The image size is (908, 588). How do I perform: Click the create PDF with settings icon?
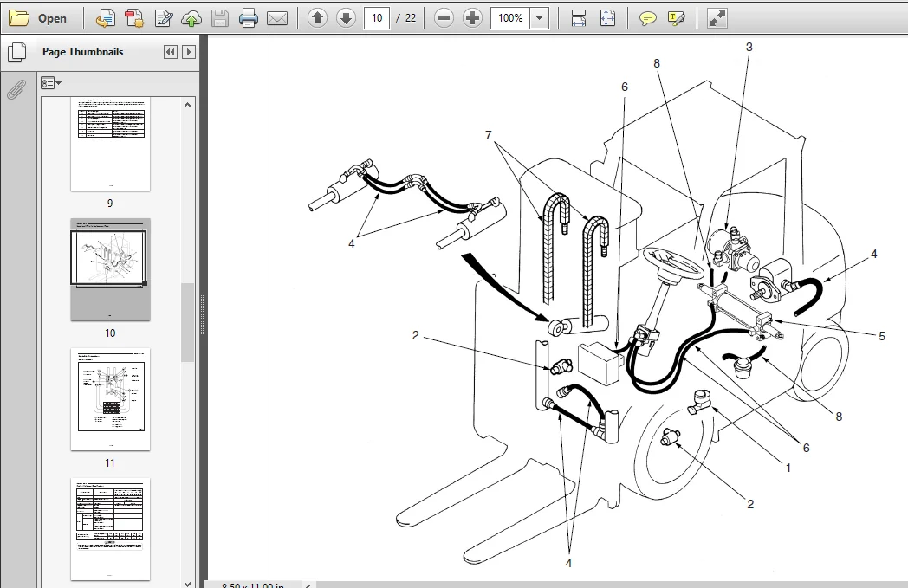(134, 18)
